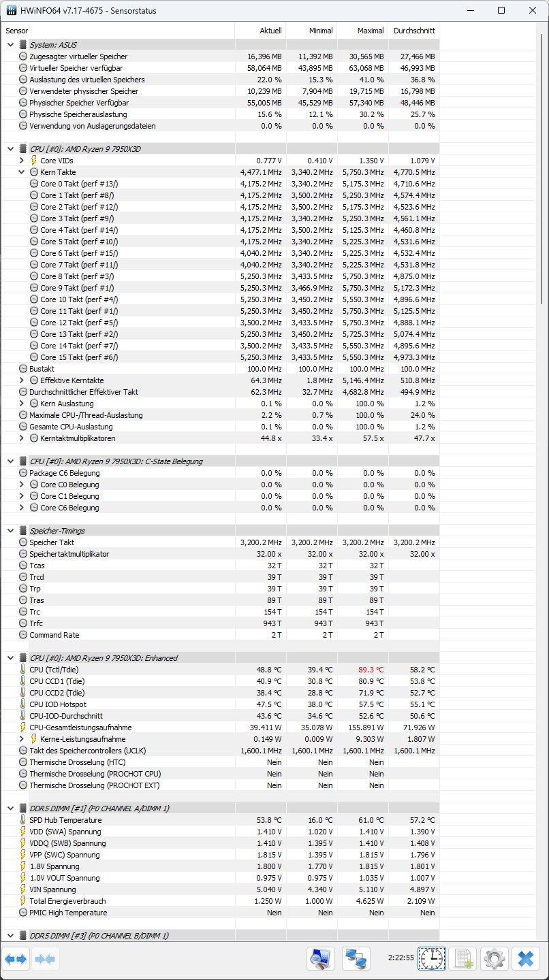The width and height of the screenshot is (549, 980).
Task: Close sensors with the blue X icon
Action: 525,959
